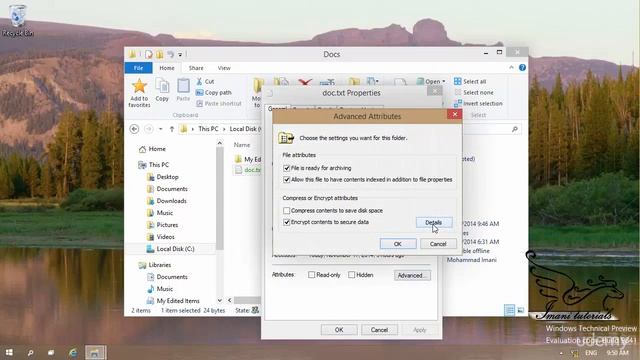Open recent locations dropdown arrow

pos(161,129)
